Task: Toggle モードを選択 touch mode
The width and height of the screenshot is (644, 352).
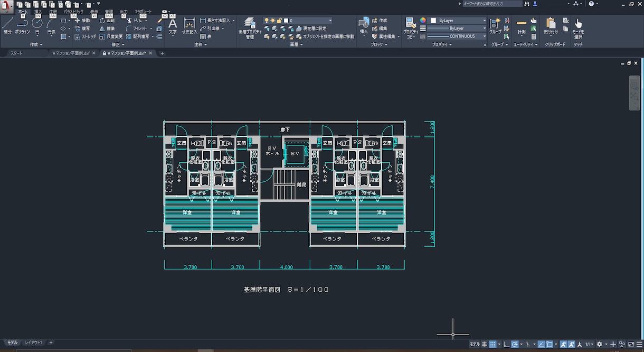Action: (578, 27)
